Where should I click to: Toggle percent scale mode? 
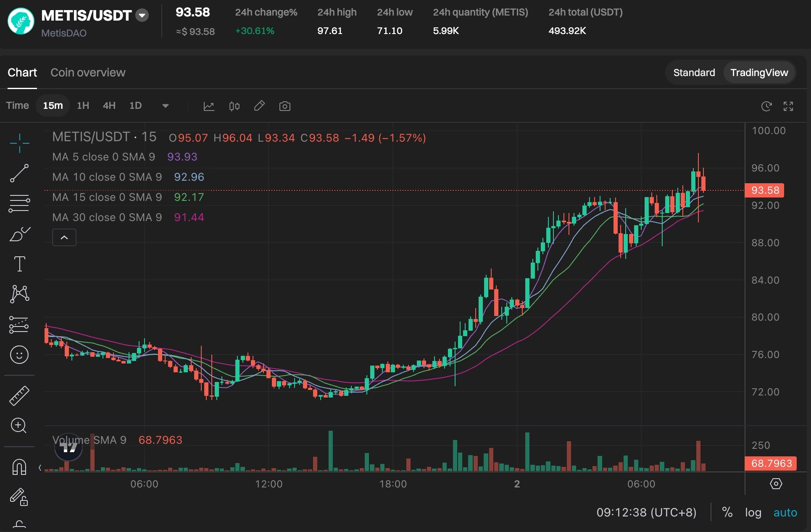pos(727,512)
